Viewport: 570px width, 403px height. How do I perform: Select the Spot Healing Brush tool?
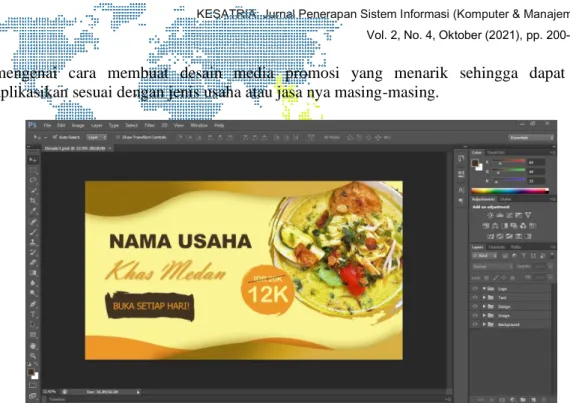tap(33, 222)
